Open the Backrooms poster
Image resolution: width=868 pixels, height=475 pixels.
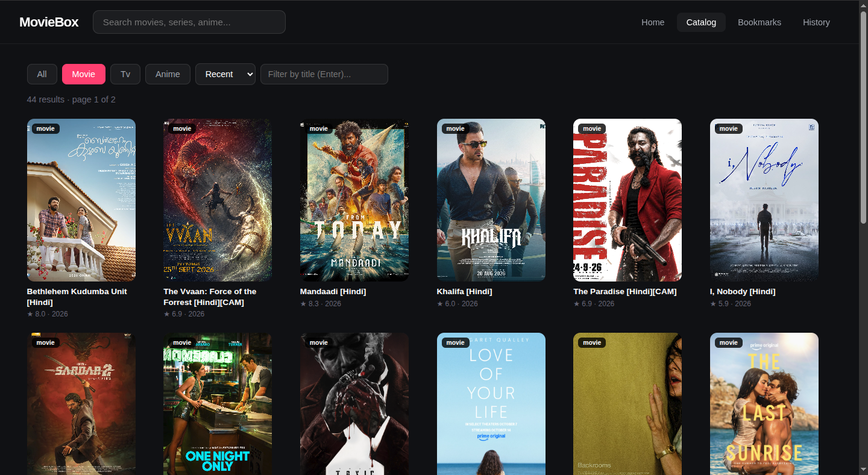click(x=627, y=404)
